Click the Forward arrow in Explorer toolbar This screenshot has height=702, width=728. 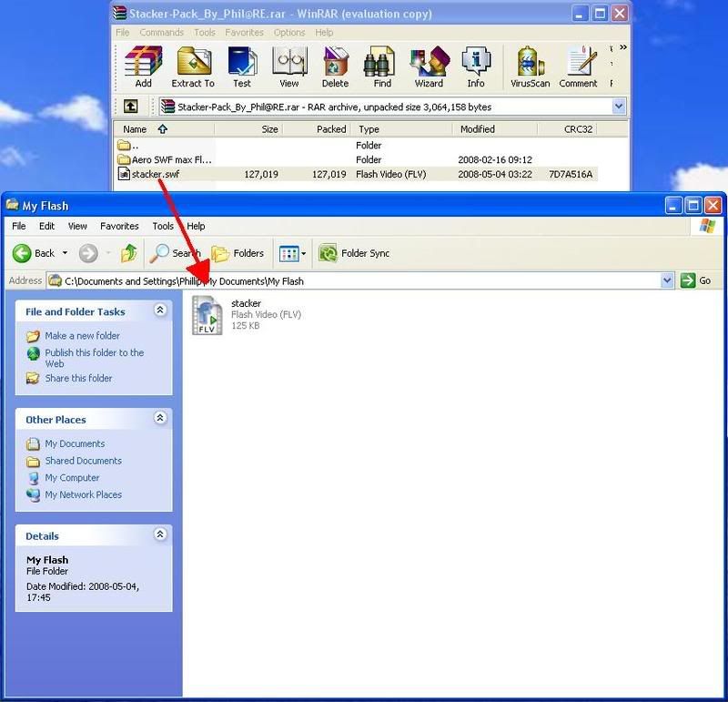[88, 253]
